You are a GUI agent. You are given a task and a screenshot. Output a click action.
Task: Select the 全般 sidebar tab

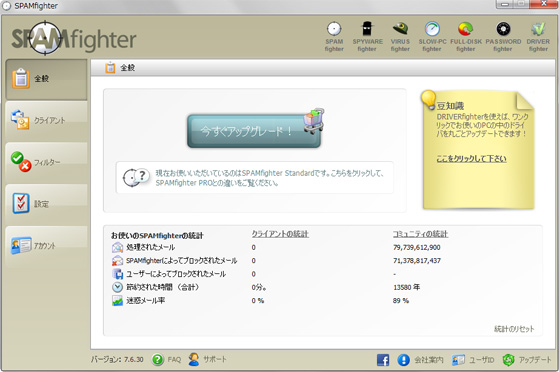pyautogui.click(x=46, y=79)
